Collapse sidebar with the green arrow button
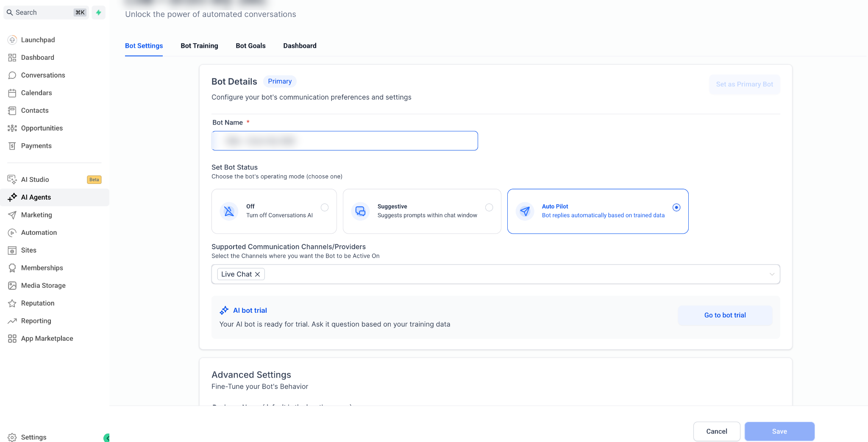This screenshot has height=442, width=868. [106, 438]
